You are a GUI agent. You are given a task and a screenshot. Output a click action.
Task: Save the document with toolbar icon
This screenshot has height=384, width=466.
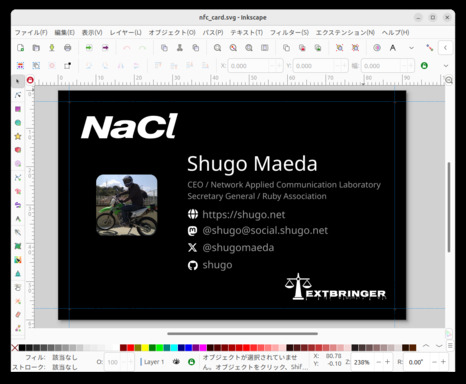[52, 48]
